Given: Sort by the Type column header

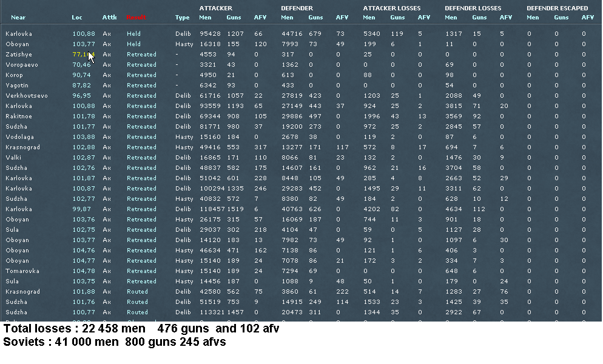Looking at the screenshot, I should pos(182,18).
